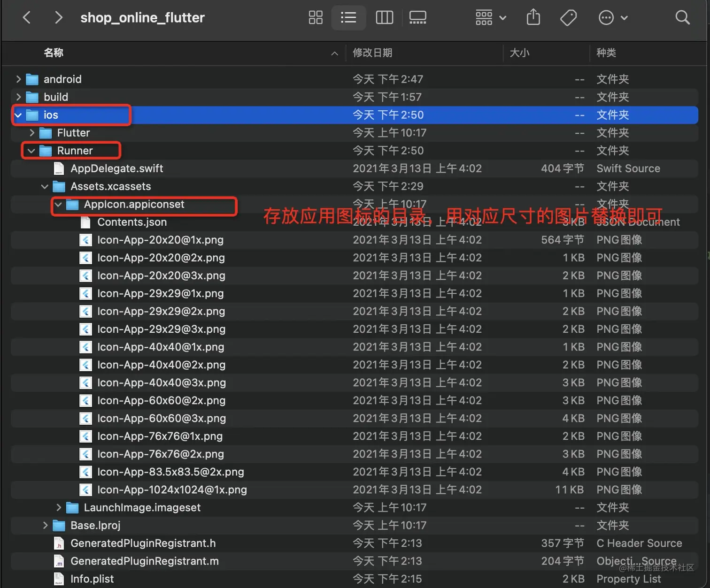Select the LaunchImage.imageset folder icon
Viewport: 710px width, 588px height.
pyautogui.click(x=72, y=507)
